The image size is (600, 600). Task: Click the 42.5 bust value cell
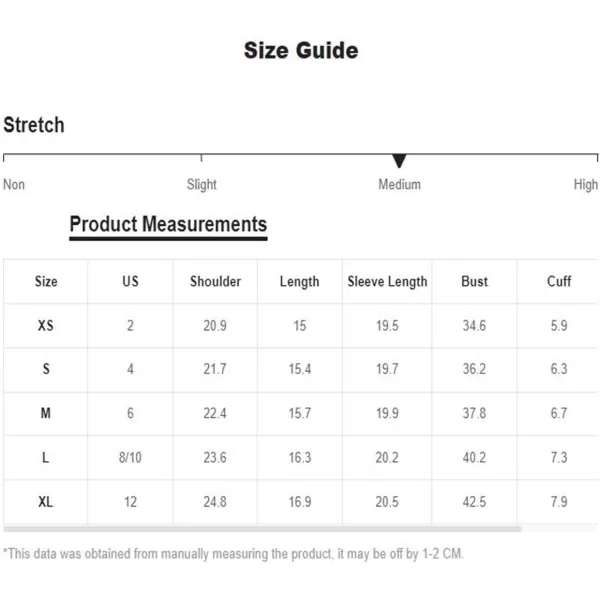[x=474, y=502]
